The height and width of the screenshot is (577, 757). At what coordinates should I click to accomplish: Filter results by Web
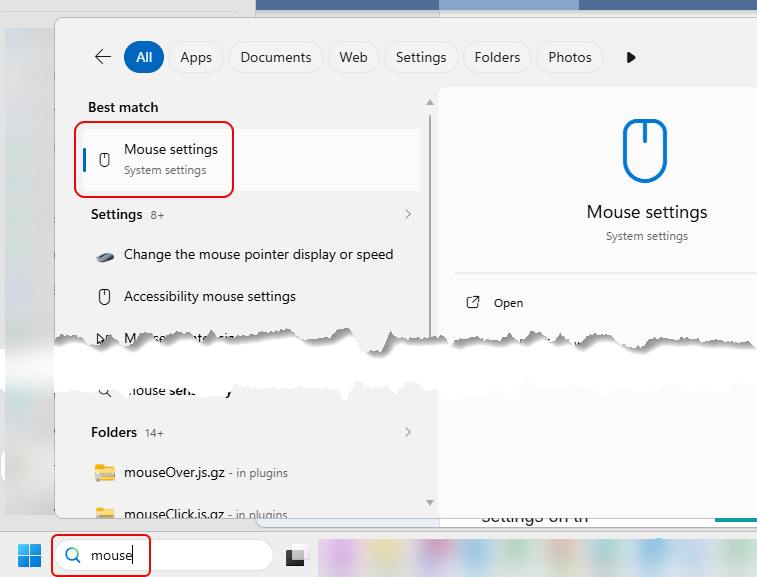pos(353,57)
